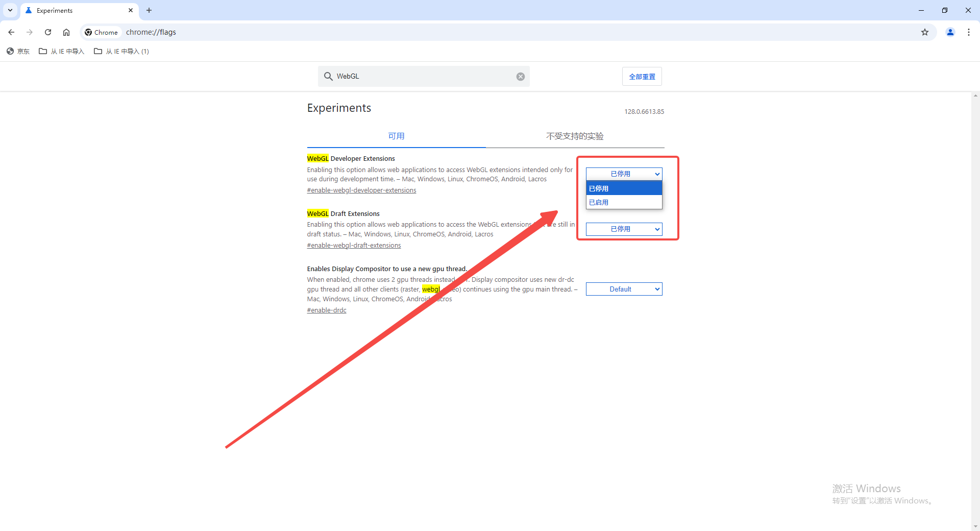Minimize the Chrome window

click(x=921, y=10)
